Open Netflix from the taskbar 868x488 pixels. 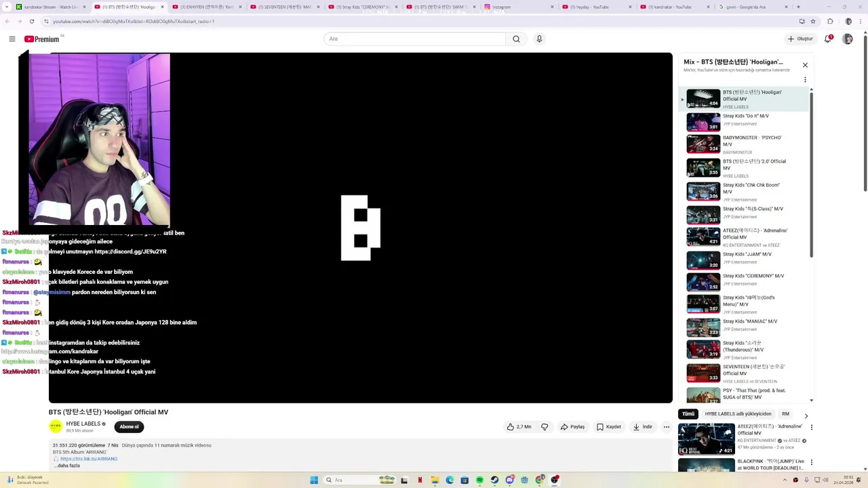[x=420, y=480]
